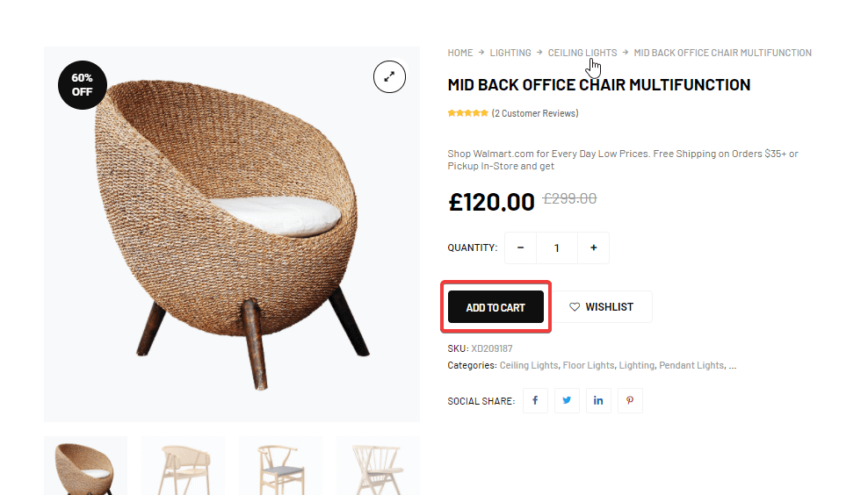Share product on Pinterest
The height and width of the screenshot is (495, 868).
tap(630, 400)
